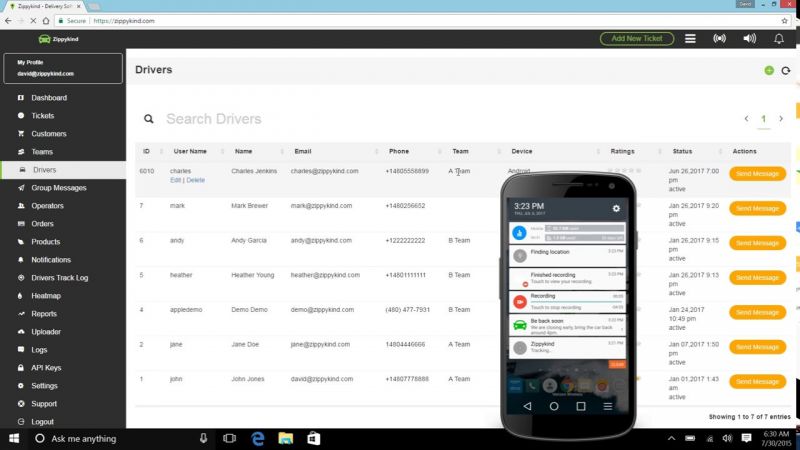Open Edge browser from taskbar

tap(258, 439)
